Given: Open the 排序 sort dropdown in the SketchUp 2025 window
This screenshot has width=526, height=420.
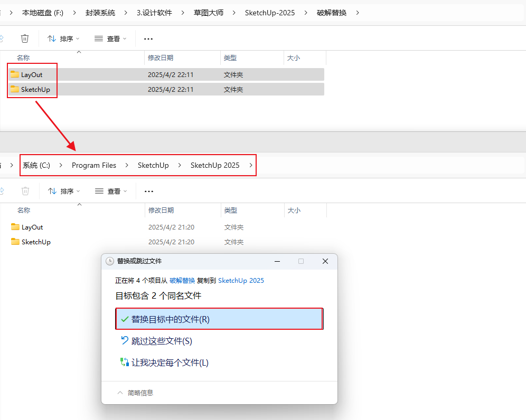Looking at the screenshot, I should [64, 192].
